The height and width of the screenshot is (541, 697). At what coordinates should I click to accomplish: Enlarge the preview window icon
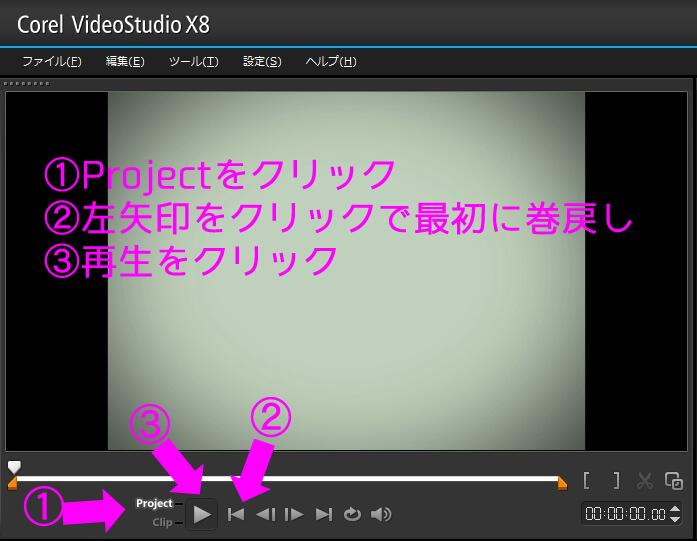[673, 481]
